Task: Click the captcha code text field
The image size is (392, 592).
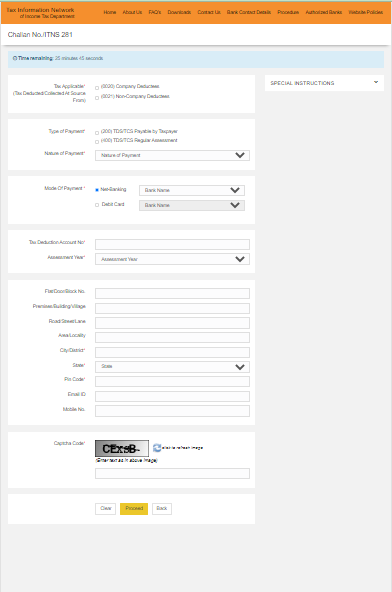Action: click(172, 473)
